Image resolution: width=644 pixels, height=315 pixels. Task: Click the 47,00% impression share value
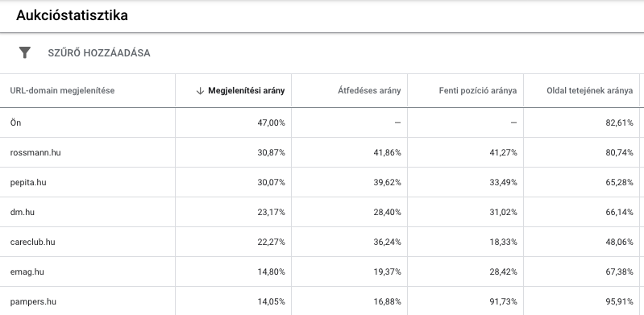(271, 122)
